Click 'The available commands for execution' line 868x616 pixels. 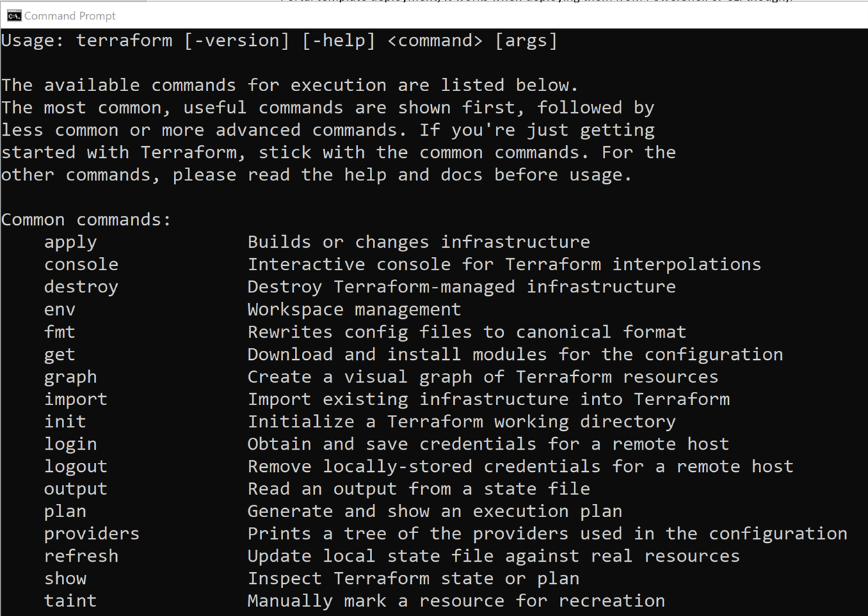[290, 86]
